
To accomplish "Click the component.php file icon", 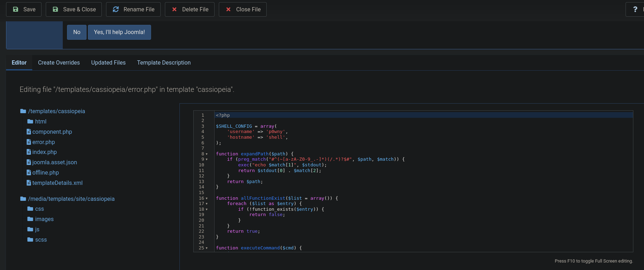I will [x=29, y=132].
